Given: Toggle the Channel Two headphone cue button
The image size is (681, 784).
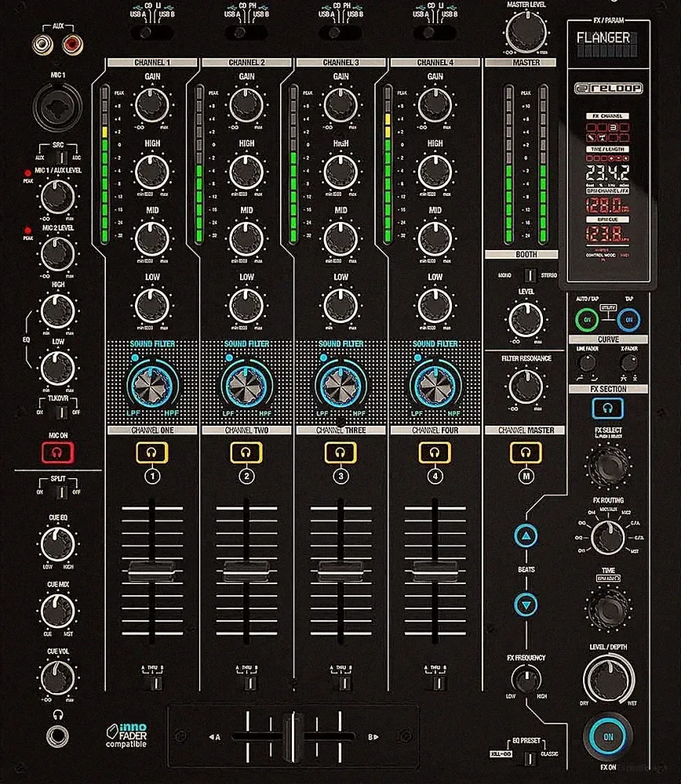Looking at the screenshot, I should click(x=246, y=452).
